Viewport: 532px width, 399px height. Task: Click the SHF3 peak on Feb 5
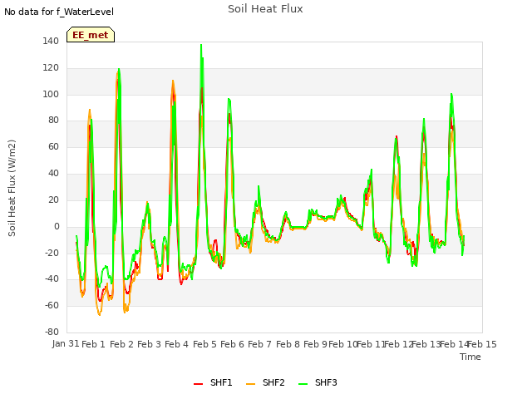point(201,45)
